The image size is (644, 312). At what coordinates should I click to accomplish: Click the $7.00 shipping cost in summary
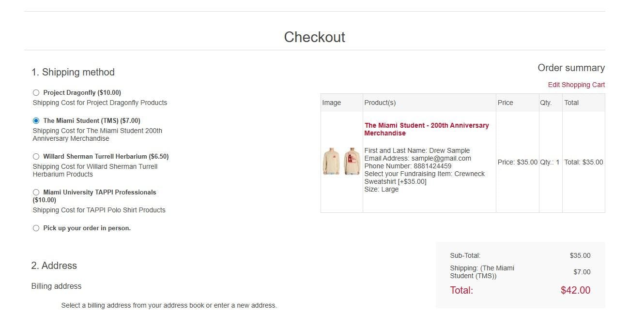582,272
